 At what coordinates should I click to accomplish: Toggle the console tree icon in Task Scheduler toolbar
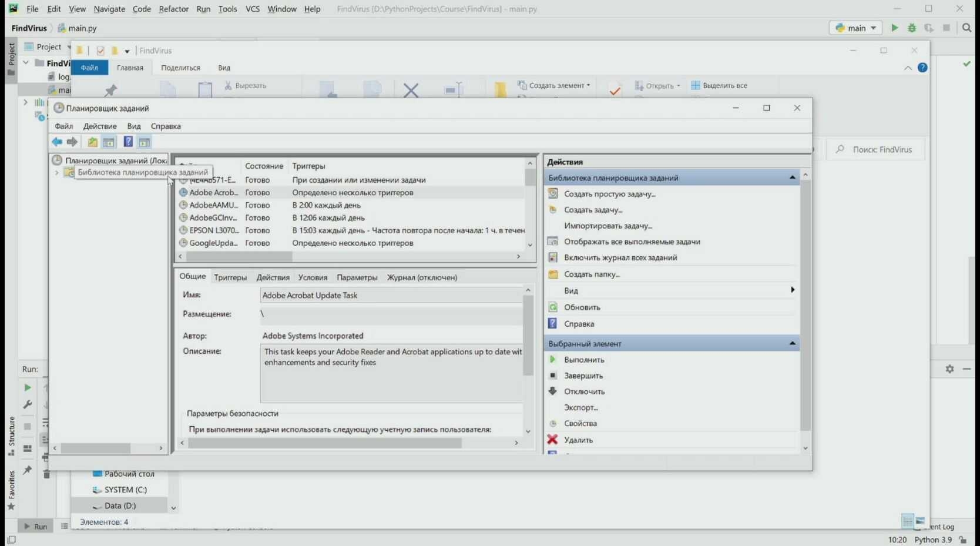click(109, 142)
